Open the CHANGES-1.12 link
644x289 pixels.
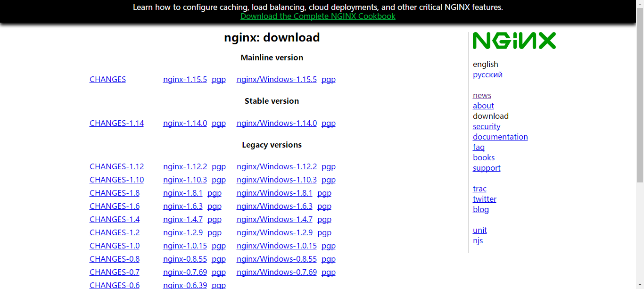(116, 166)
